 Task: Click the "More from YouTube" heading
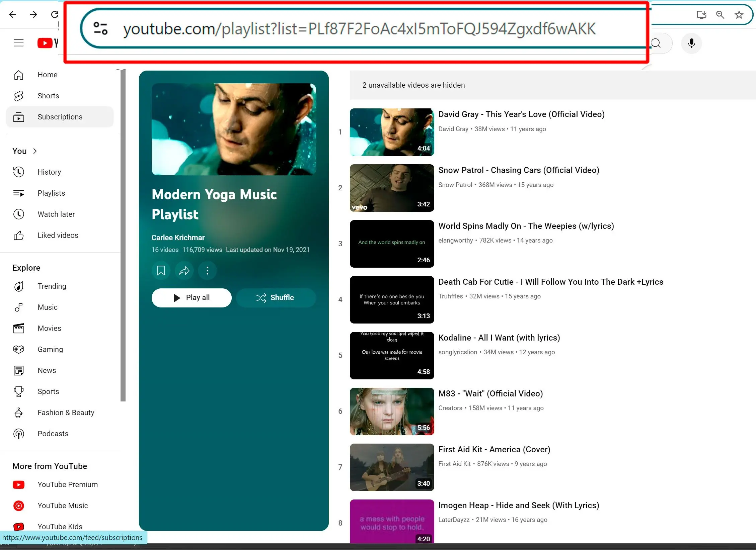click(x=50, y=466)
